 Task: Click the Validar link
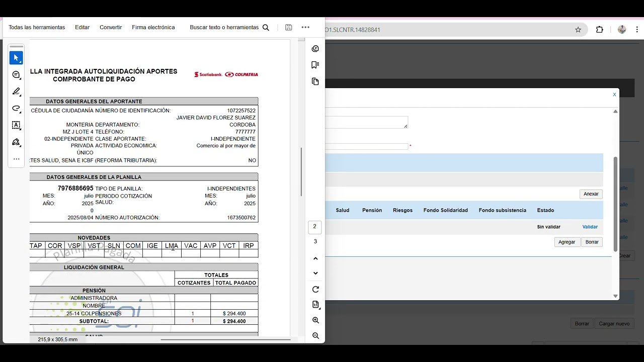click(590, 227)
